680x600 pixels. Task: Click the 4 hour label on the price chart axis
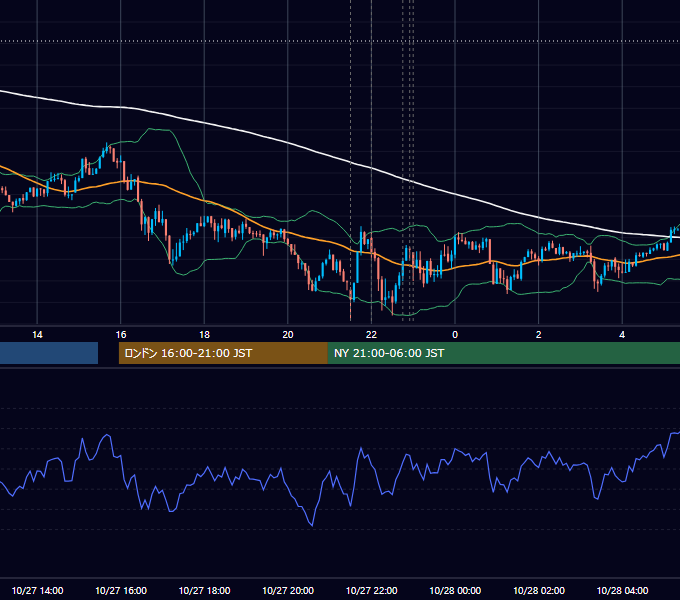click(622, 335)
